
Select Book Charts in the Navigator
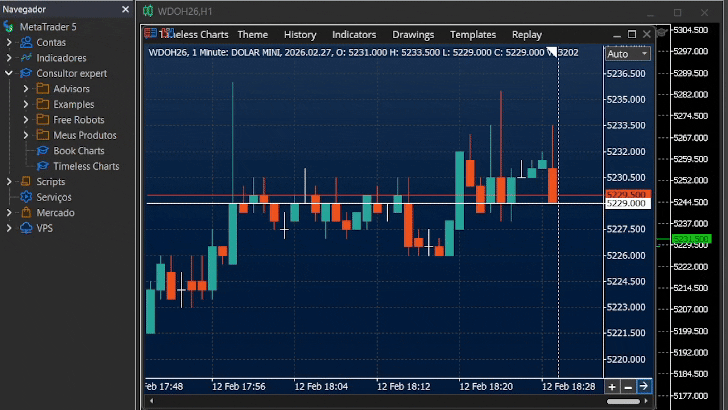(x=78, y=151)
